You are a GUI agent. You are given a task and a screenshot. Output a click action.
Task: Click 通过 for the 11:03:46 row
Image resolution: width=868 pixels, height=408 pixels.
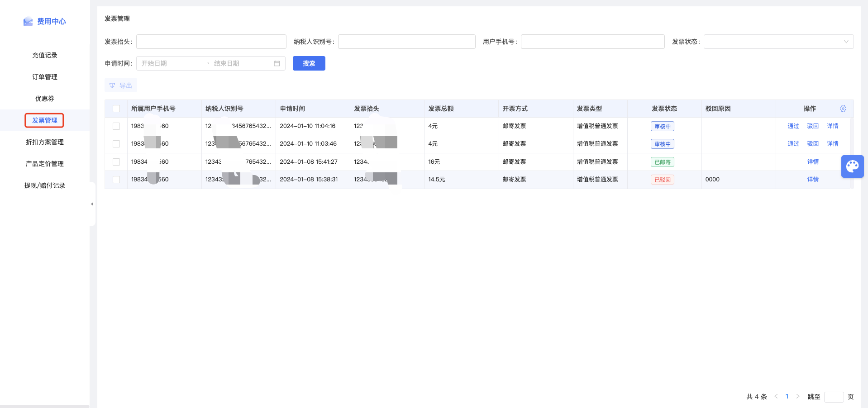(x=793, y=144)
